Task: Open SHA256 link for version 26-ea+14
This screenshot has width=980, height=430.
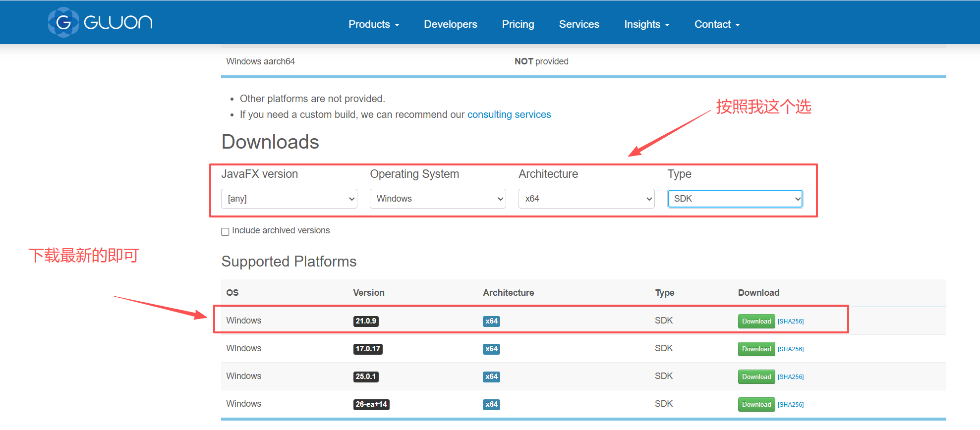Action: tap(791, 405)
